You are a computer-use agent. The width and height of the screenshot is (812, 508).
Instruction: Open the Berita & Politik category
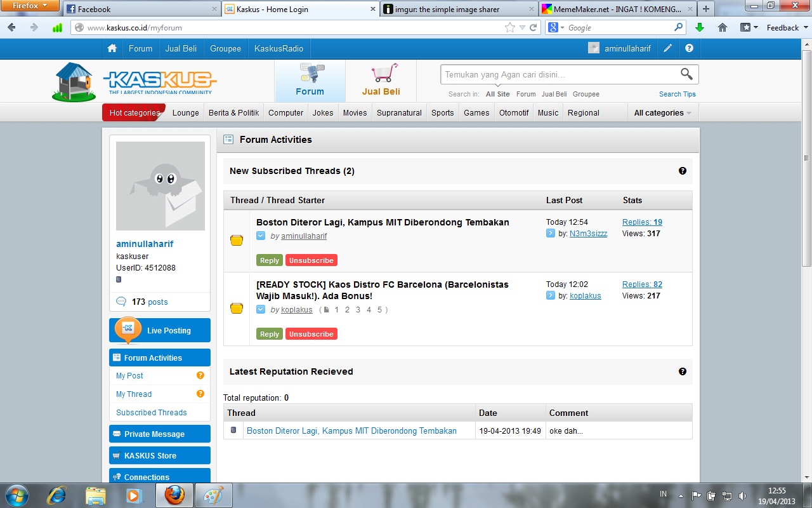click(x=234, y=113)
